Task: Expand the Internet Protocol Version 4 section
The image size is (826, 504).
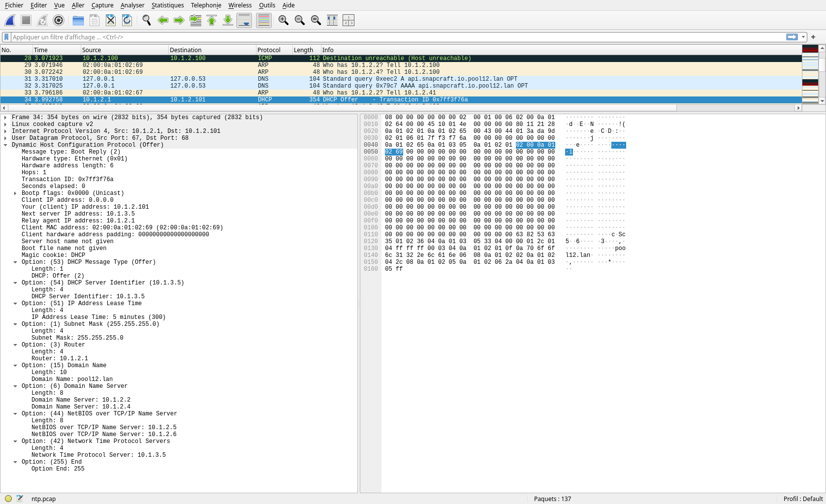Action: pos(5,131)
